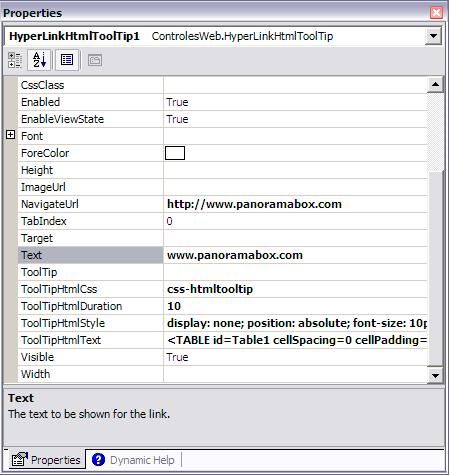
Task: Open the Property Pages toolbar icon
Action: [95, 60]
